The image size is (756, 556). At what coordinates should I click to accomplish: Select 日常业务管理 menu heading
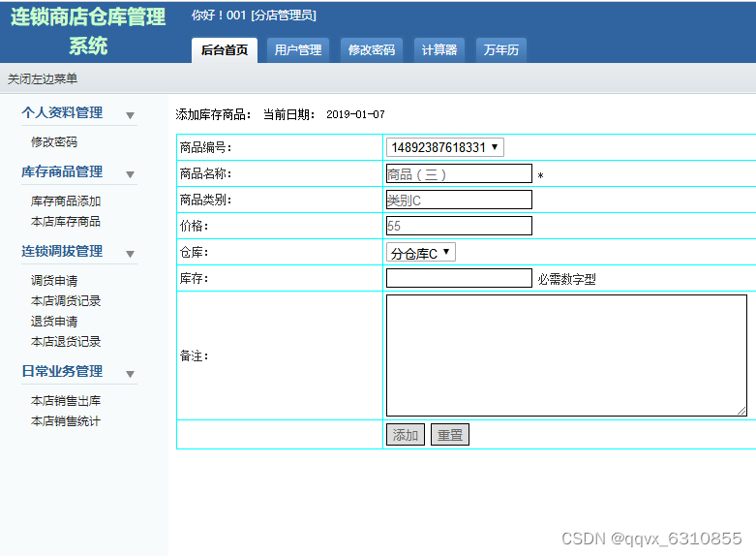tap(62, 371)
